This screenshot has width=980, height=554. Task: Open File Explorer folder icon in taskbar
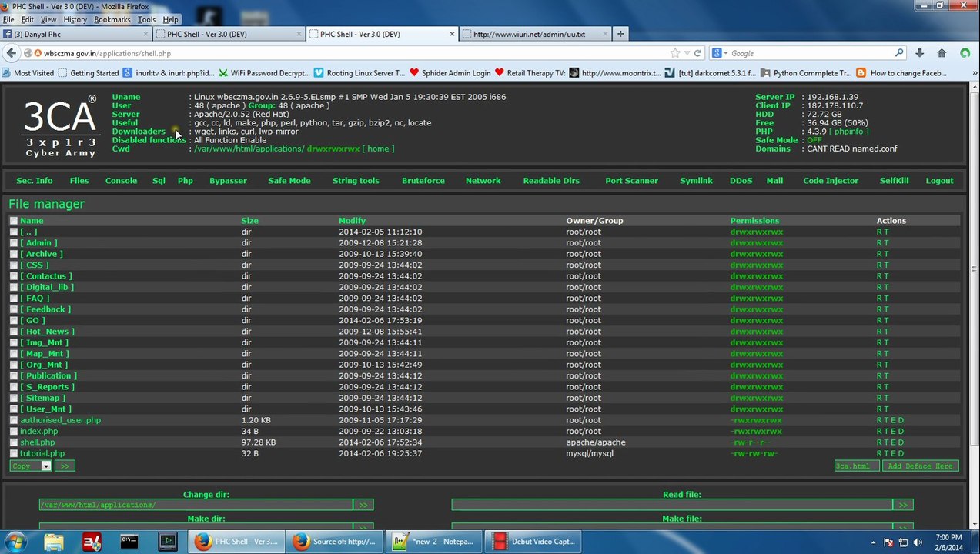tap(54, 542)
